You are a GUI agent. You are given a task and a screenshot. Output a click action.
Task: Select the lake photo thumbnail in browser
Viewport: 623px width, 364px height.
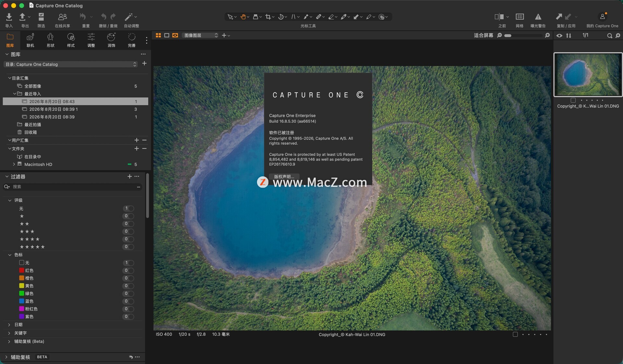[x=588, y=75]
